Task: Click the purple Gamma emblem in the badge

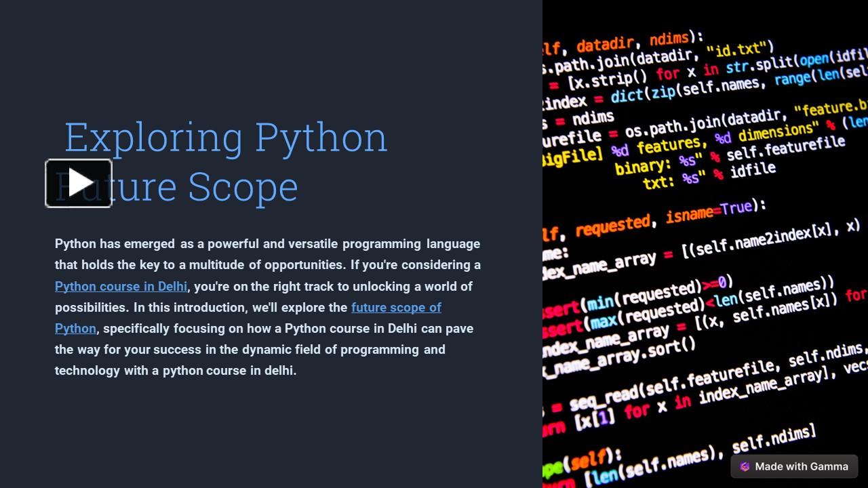Action: coord(744,466)
